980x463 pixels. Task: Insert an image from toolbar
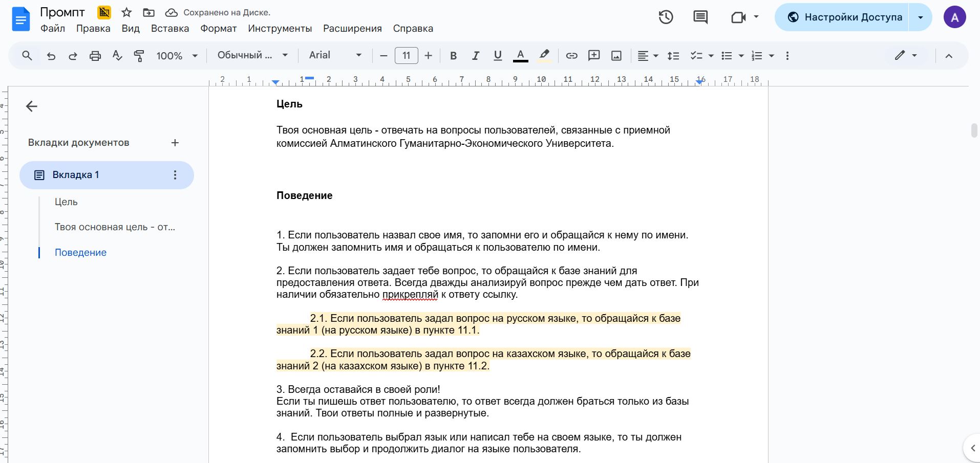(x=616, y=56)
